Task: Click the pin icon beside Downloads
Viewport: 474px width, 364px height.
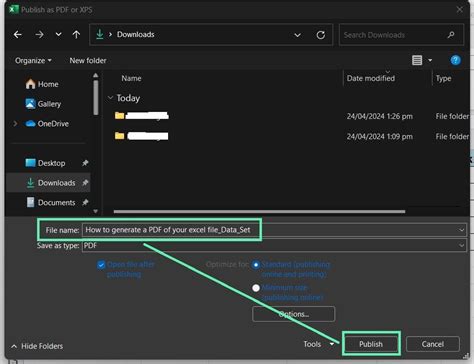Action: pyautogui.click(x=85, y=183)
